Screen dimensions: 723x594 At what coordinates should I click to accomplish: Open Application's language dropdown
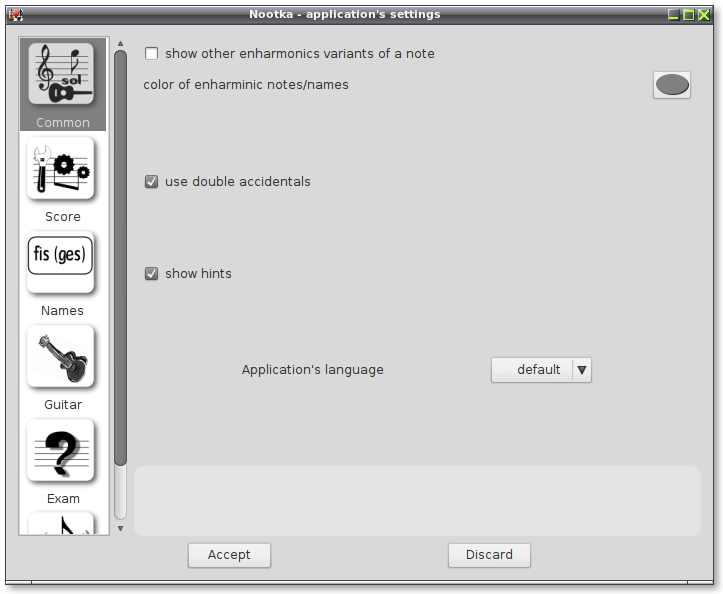541,370
